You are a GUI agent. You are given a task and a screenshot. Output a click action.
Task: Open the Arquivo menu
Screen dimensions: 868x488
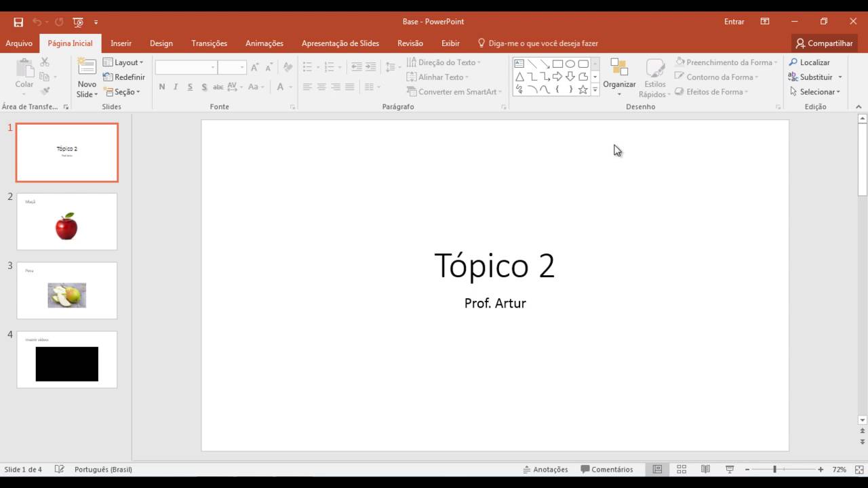(19, 43)
